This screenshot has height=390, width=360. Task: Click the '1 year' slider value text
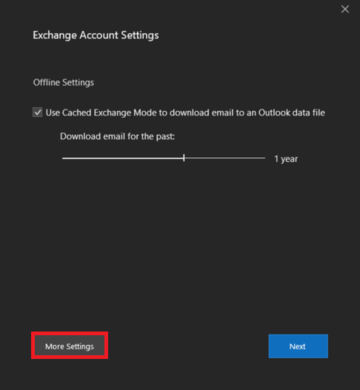(286, 159)
